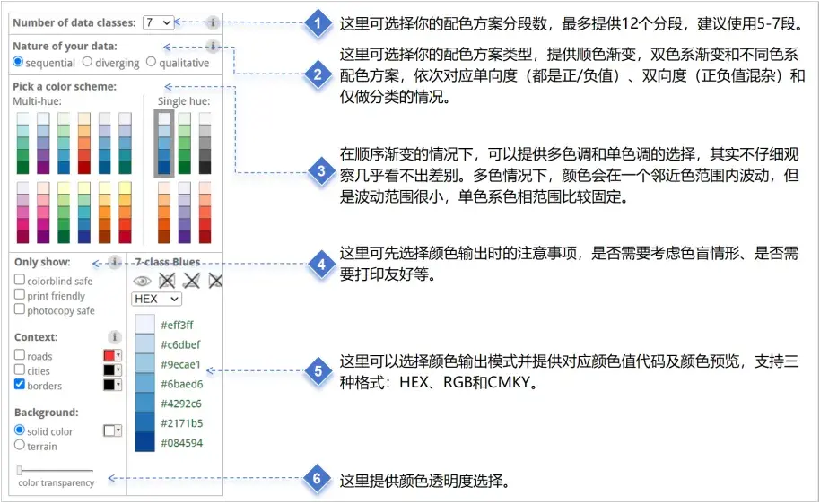Click the second crossed-out laptop-friendly icon
820x504 pixels.
[191, 282]
